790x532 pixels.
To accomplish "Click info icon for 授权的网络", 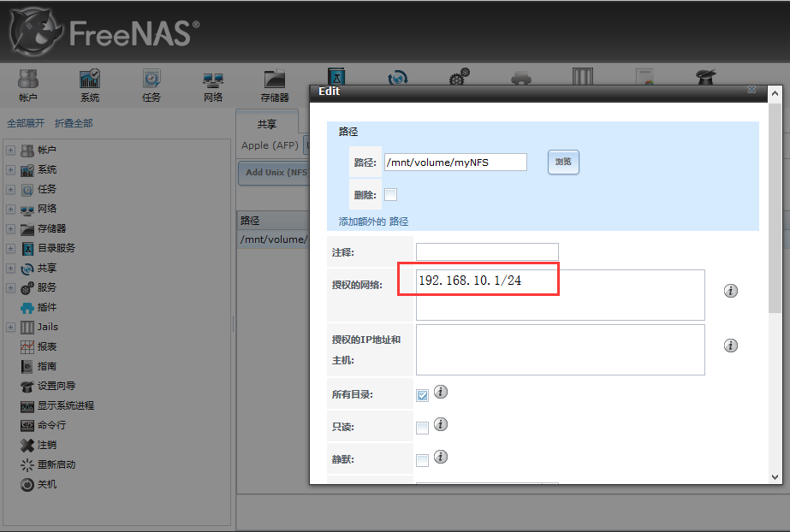I will pyautogui.click(x=731, y=291).
